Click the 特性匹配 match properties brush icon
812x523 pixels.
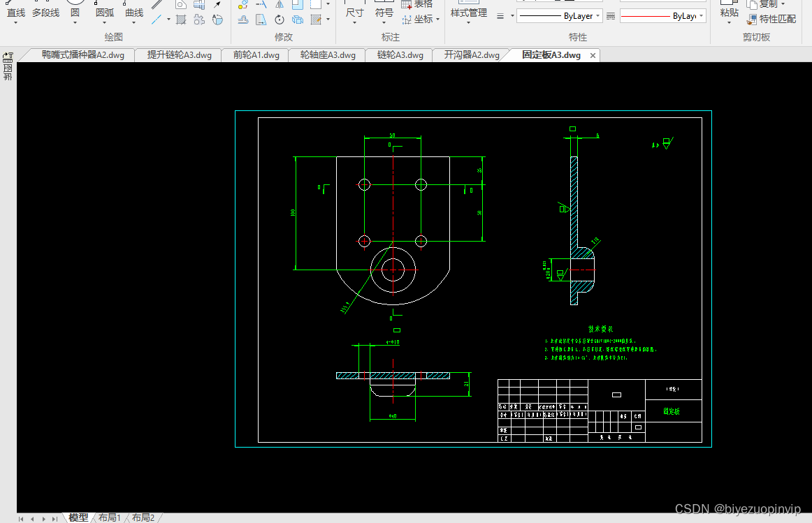[x=752, y=20]
